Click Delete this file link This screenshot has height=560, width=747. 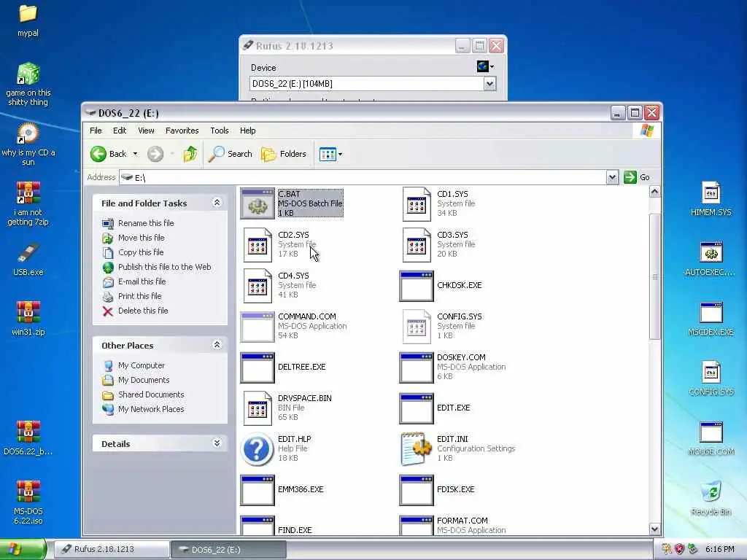143,311
